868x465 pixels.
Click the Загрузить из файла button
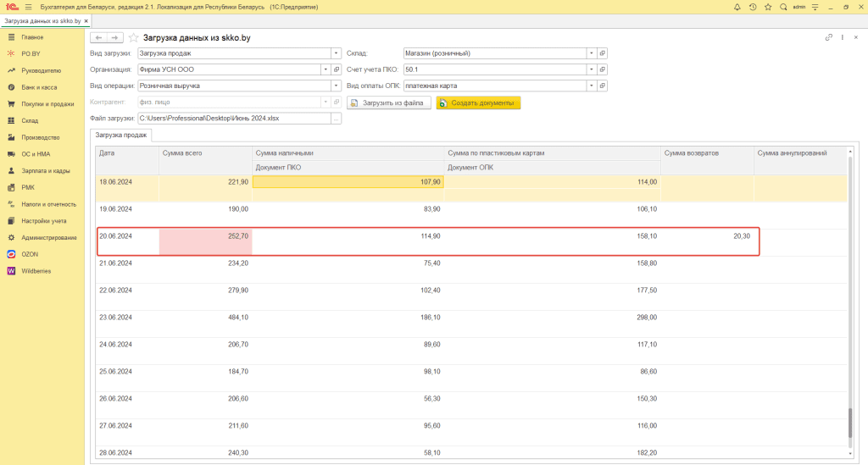(x=387, y=102)
